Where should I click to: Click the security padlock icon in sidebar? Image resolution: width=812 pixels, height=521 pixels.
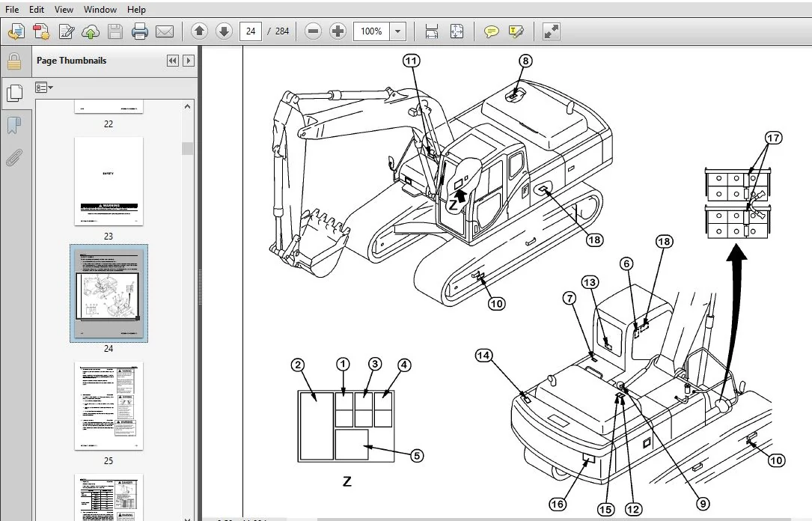(x=14, y=61)
